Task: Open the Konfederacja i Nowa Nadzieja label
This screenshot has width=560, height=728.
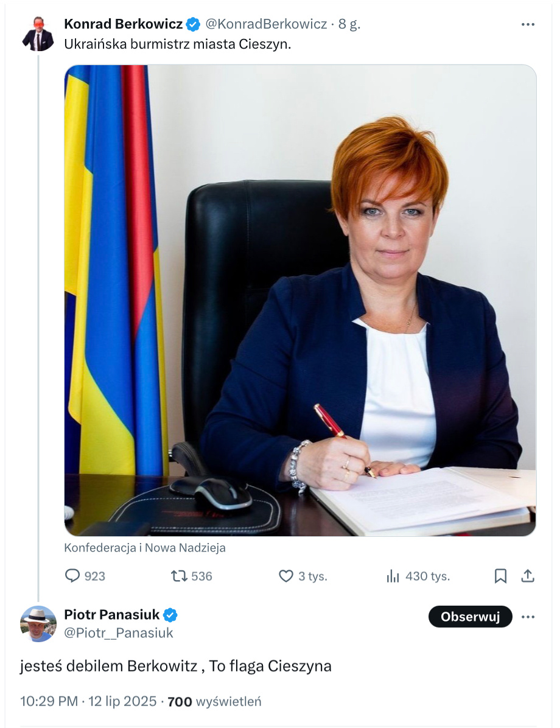Action: (x=145, y=548)
